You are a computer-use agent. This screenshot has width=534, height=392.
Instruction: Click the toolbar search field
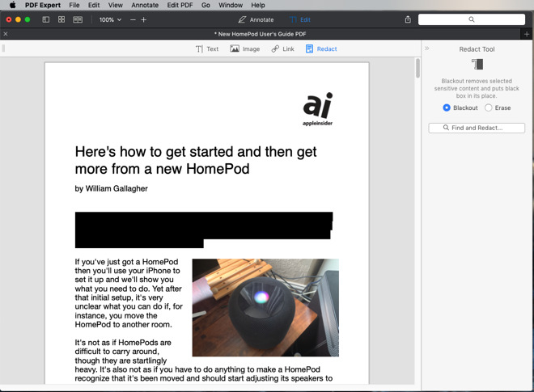point(472,19)
